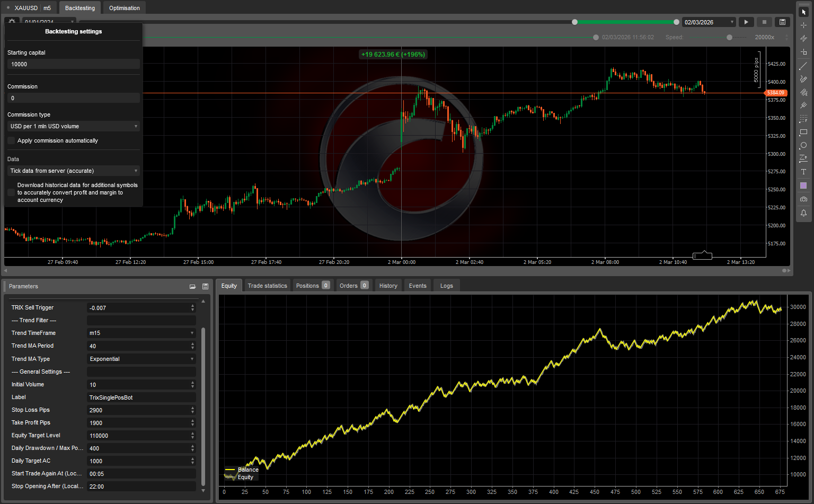Expand the Tick data source dropdown
Image resolution: width=814 pixels, height=504 pixels.
click(x=73, y=171)
